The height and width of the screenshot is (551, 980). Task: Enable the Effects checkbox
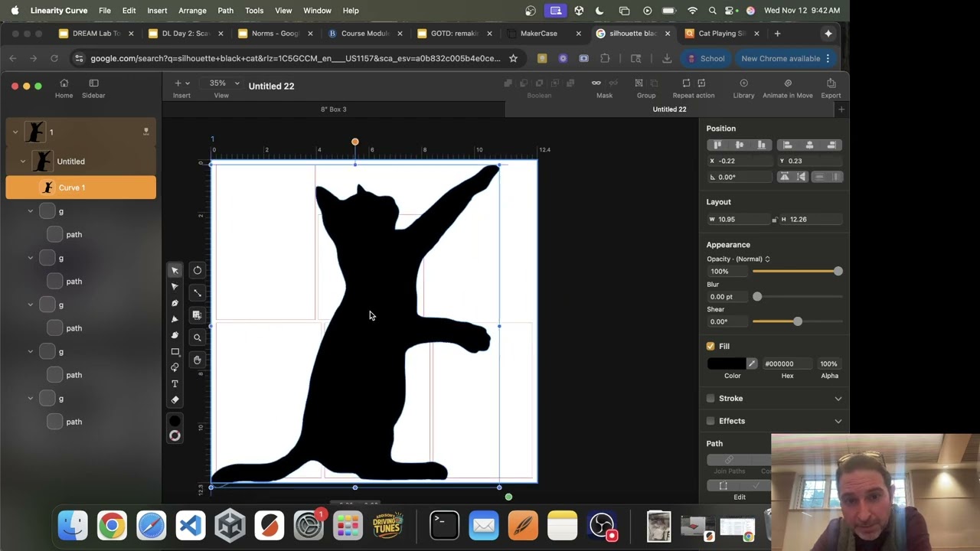[710, 421]
